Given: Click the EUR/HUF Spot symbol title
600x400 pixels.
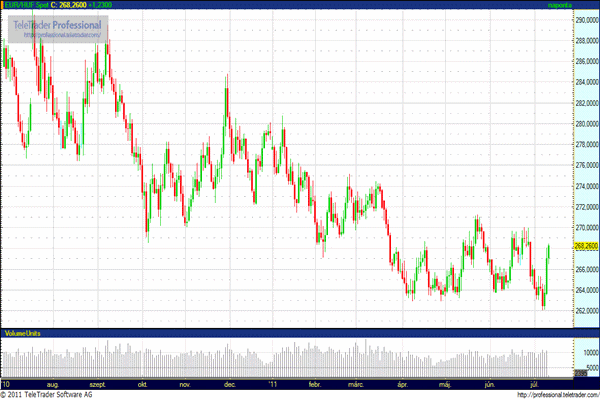Looking at the screenshot, I should pyautogui.click(x=26, y=6).
